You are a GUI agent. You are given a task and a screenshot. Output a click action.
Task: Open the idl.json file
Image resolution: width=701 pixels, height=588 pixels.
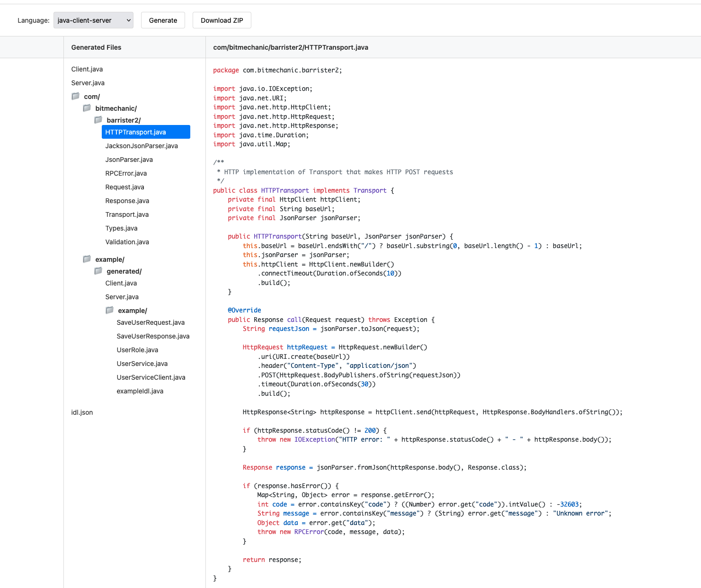[81, 412]
